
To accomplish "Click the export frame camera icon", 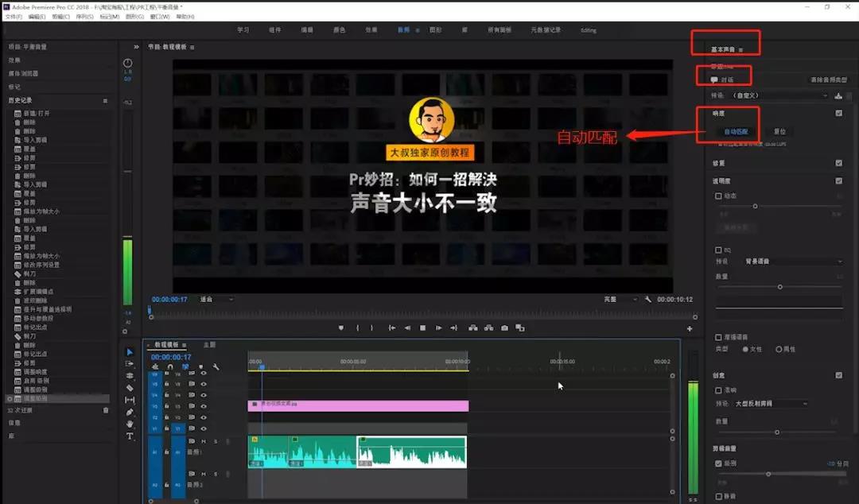I will coord(504,328).
